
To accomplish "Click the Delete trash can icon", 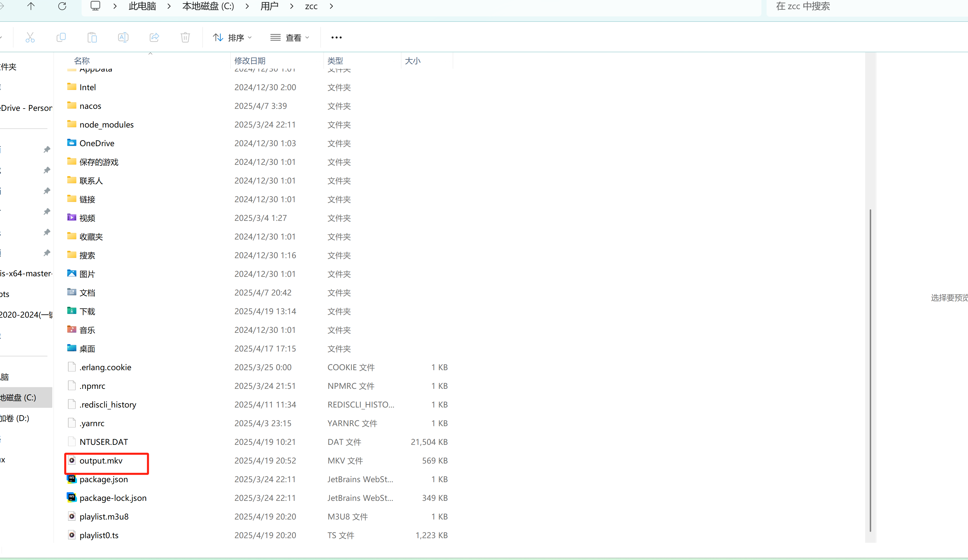I will pos(185,38).
